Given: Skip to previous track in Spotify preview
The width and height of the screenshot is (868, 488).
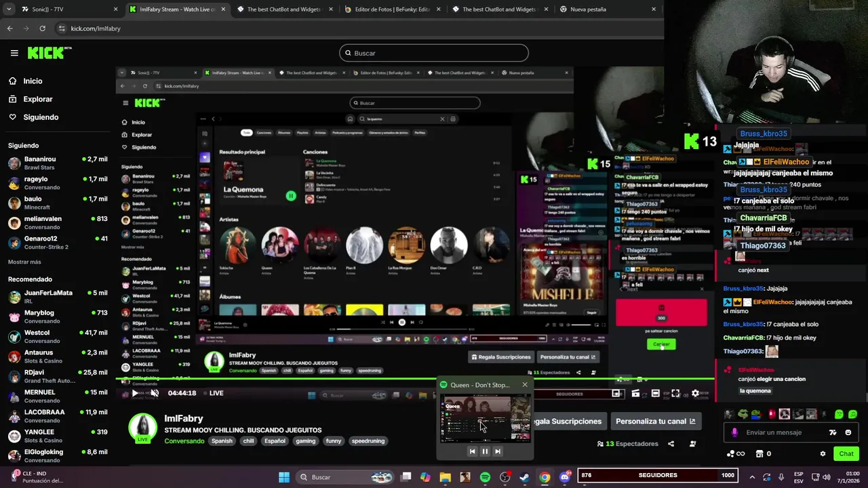Looking at the screenshot, I should coord(472,451).
